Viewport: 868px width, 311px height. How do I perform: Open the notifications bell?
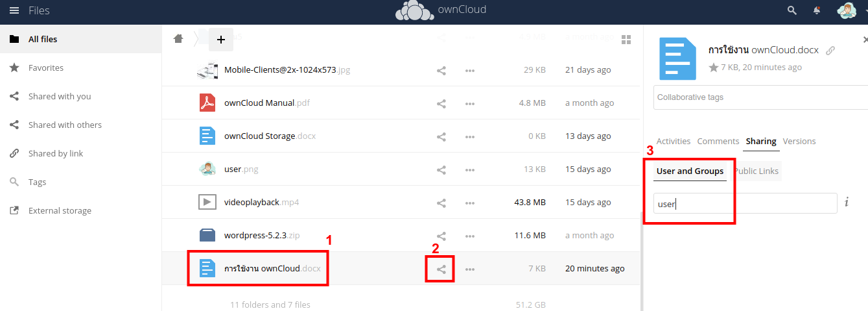click(817, 10)
